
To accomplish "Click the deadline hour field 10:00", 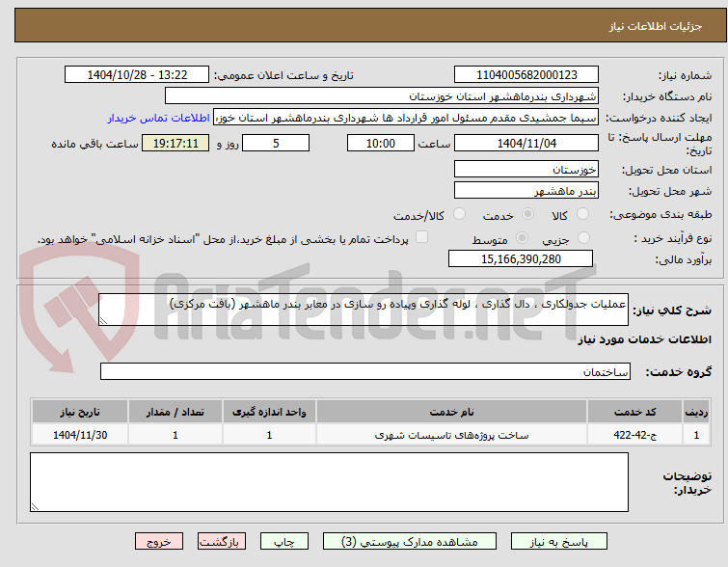I will pos(381,143).
